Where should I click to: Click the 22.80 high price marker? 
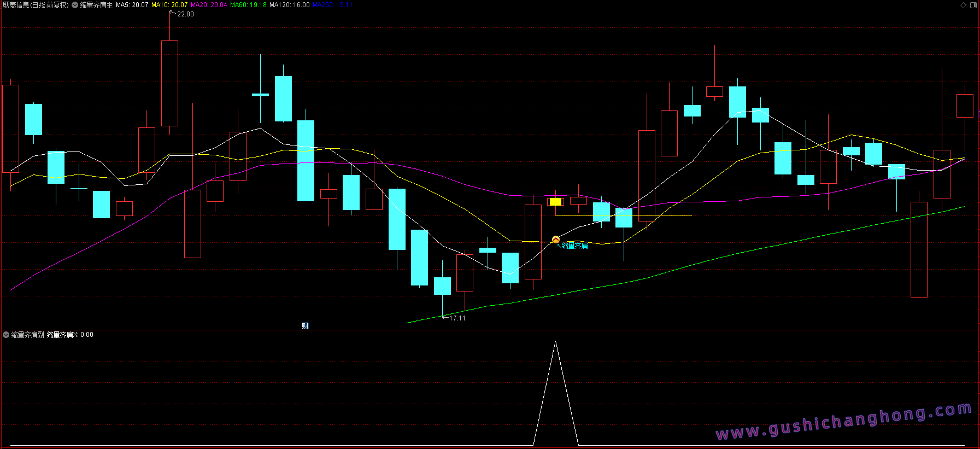(x=185, y=14)
